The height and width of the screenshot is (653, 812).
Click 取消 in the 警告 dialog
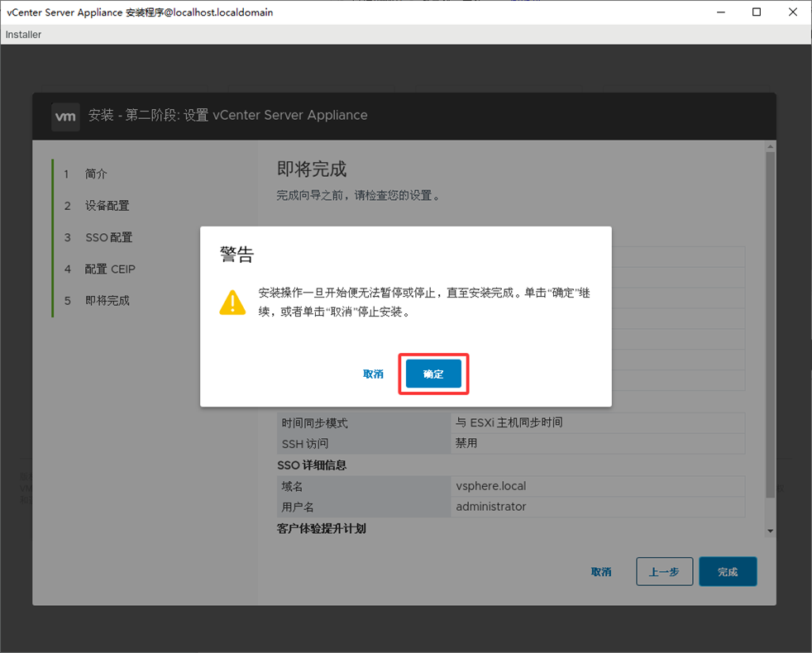373,374
